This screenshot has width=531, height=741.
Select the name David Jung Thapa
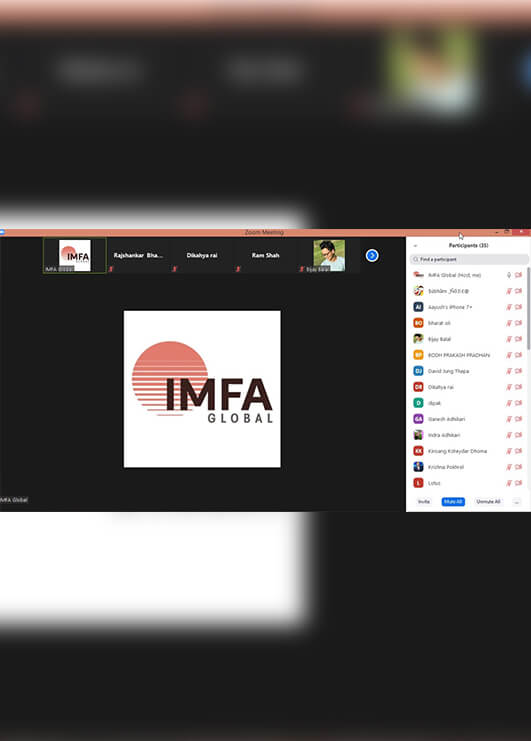pyautogui.click(x=448, y=371)
